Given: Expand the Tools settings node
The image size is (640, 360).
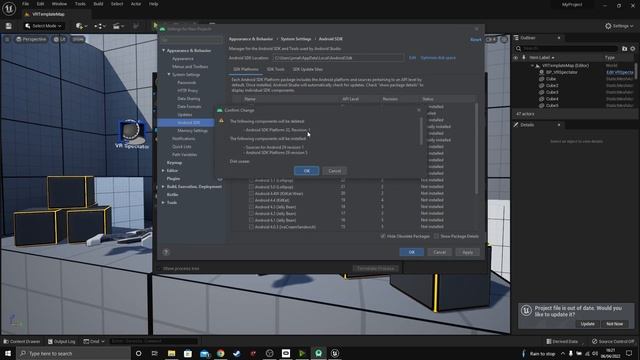Looking at the screenshot, I should click(x=163, y=202).
